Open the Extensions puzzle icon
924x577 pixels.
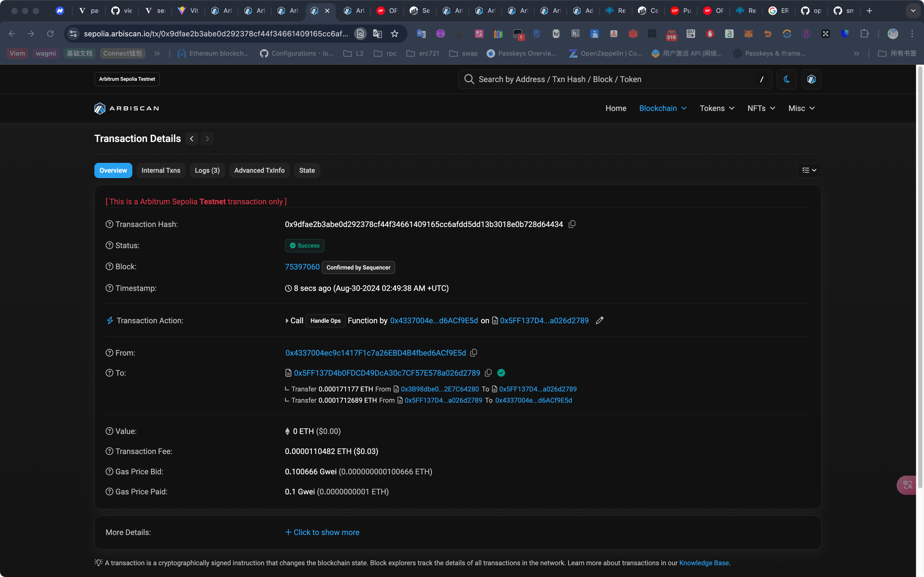pyautogui.click(x=864, y=34)
